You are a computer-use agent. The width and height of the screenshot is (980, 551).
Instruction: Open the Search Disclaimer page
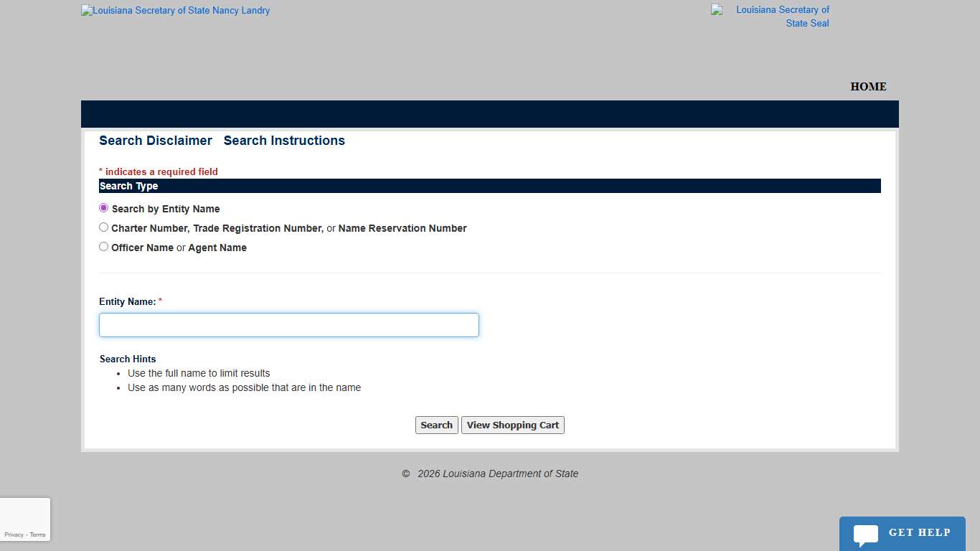tap(156, 141)
